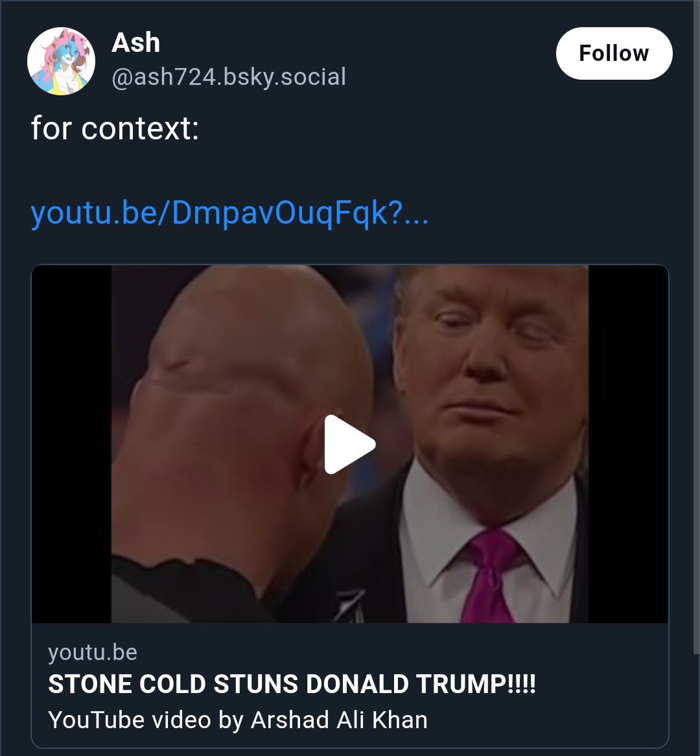Click the youtu.be domain label in card
Image resolution: width=700 pixels, height=756 pixels.
click(x=93, y=652)
